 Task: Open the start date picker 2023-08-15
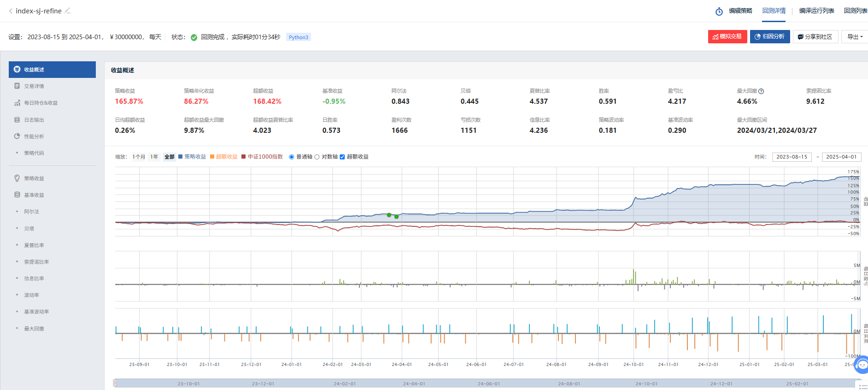coord(792,157)
